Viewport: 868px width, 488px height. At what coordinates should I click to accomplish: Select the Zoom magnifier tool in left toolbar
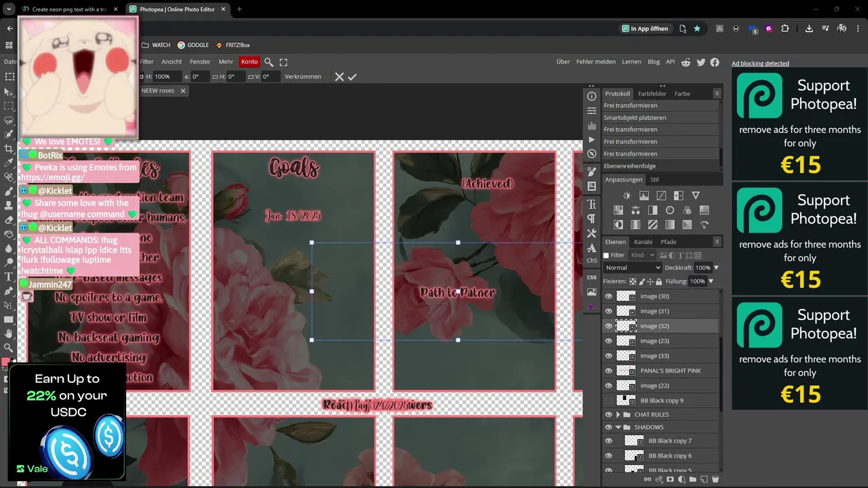[9, 348]
